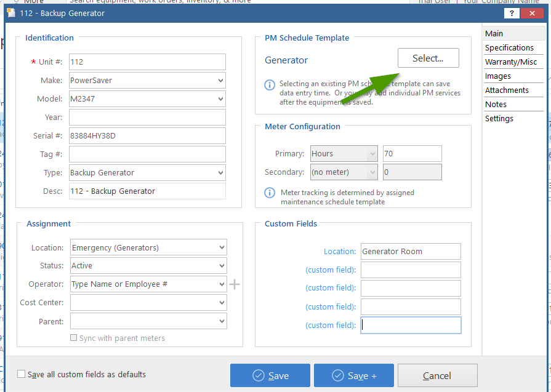The image size is (551, 392).
Task: Click the window icon in title bar
Action: (x=11, y=14)
